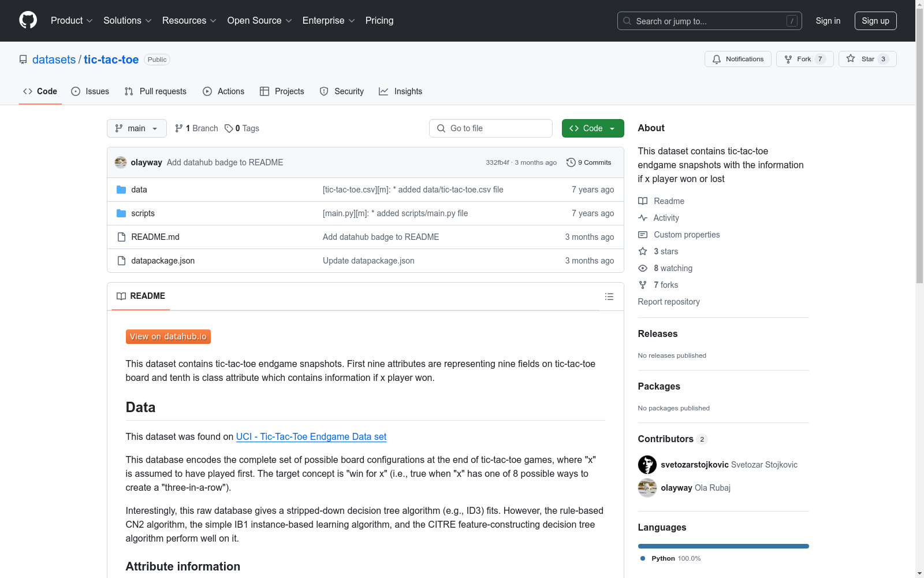Open the tic-tac-toe repository link
Screen dimensions: 924x578
(x=111, y=60)
